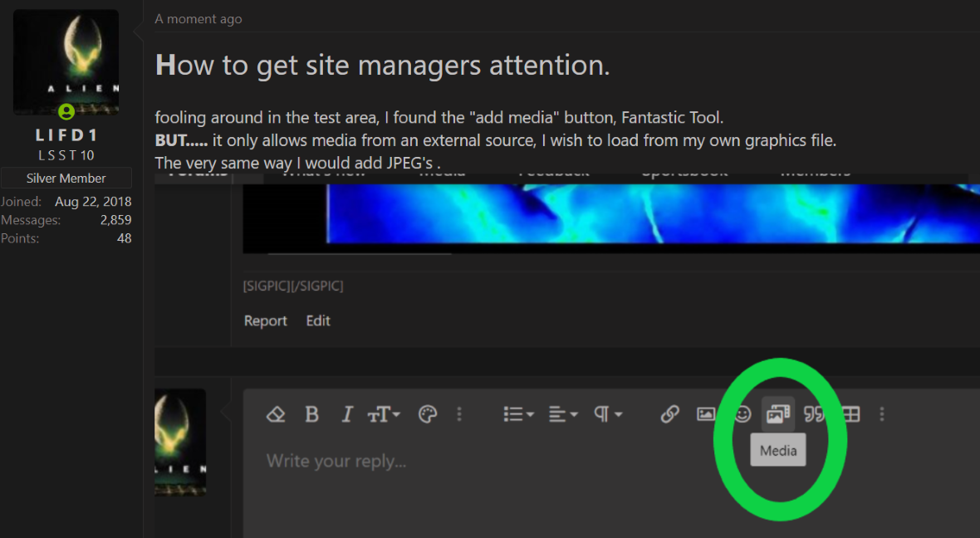Viewport: 980px width, 538px height.
Task: Open the Font size dropdown
Action: pyautogui.click(x=383, y=414)
